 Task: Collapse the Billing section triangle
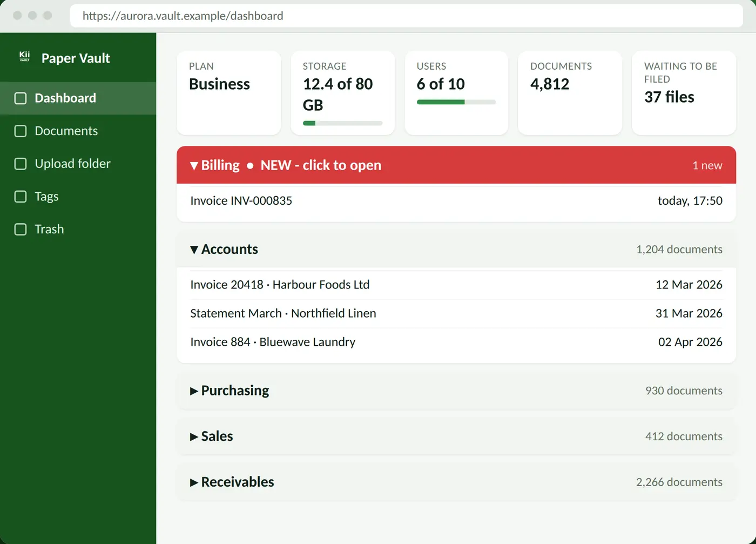[194, 166]
